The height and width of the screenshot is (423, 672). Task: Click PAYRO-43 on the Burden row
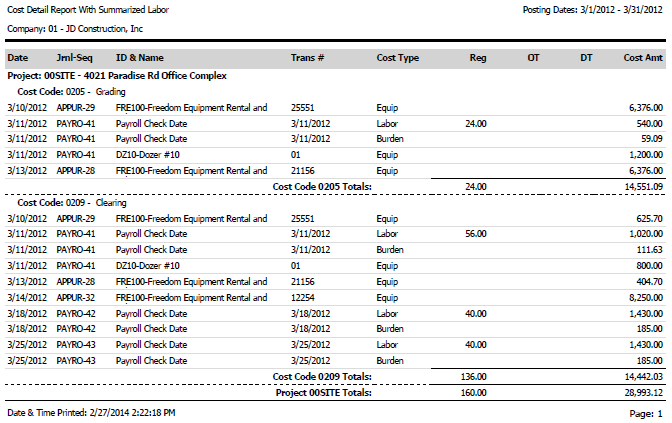[76, 361]
